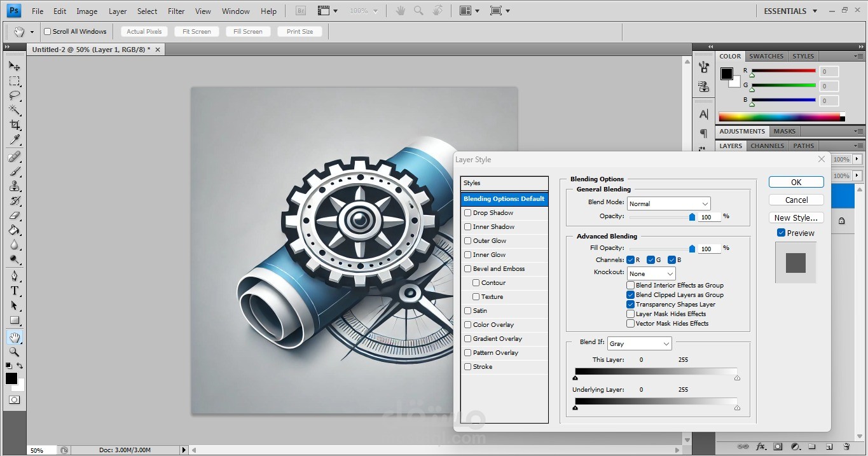Select the Magic Wand tool
Viewport: 868px width, 456px height.
tap(14, 111)
